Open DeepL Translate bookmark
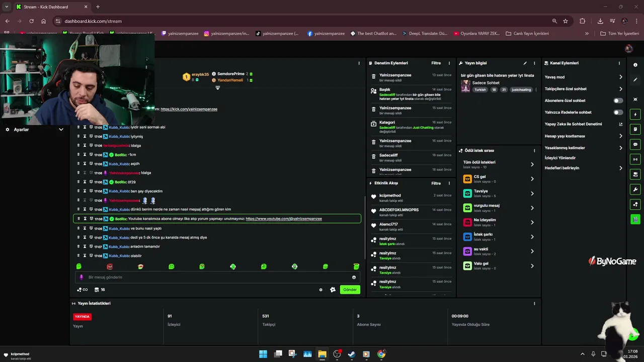 425,34
